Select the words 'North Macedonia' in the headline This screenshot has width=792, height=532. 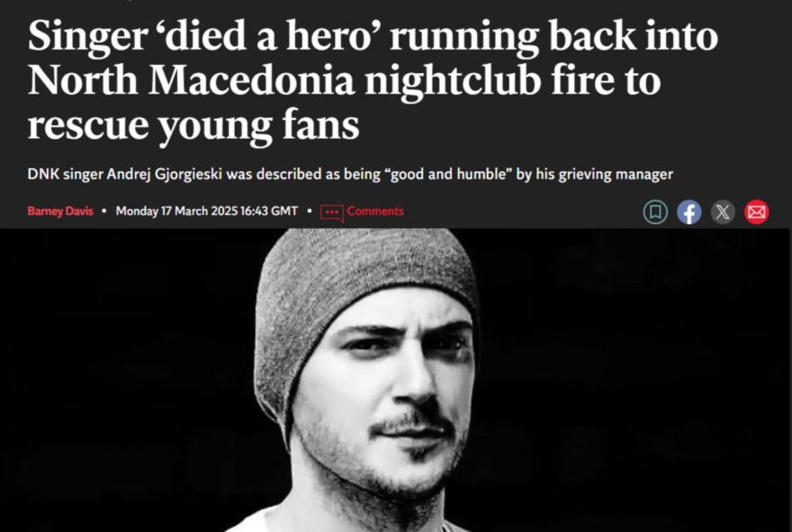tap(191, 80)
